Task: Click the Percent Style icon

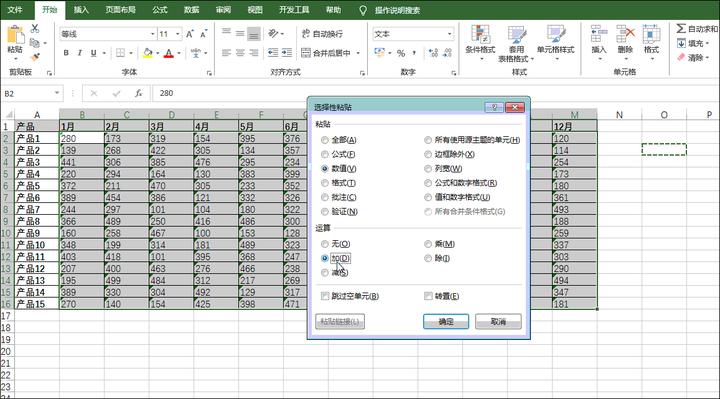Action: click(x=401, y=53)
